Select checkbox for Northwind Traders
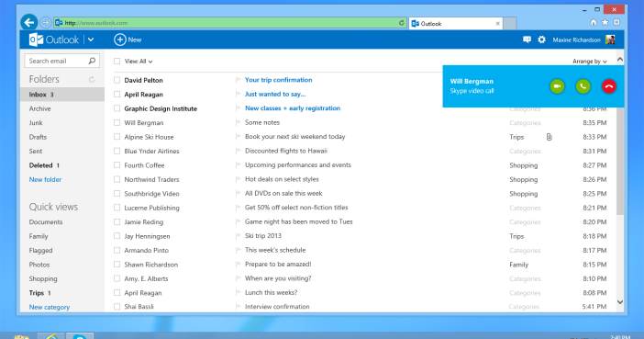This screenshot has width=644, height=339. tap(117, 179)
